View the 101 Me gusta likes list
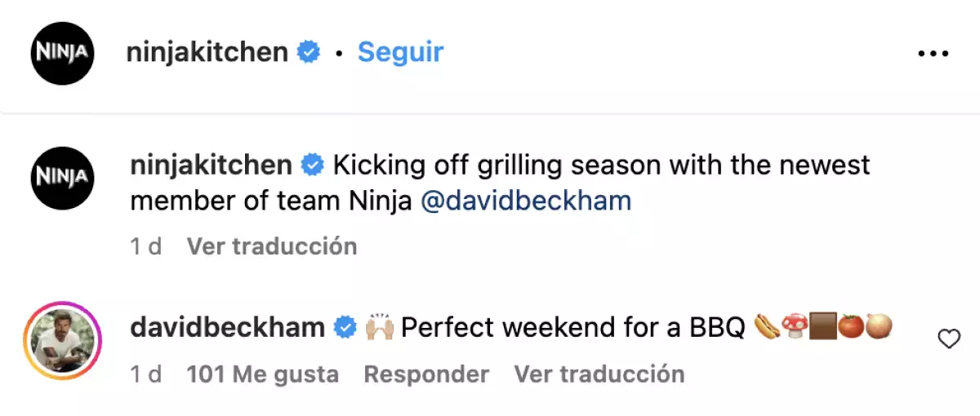980x416 pixels. click(262, 374)
